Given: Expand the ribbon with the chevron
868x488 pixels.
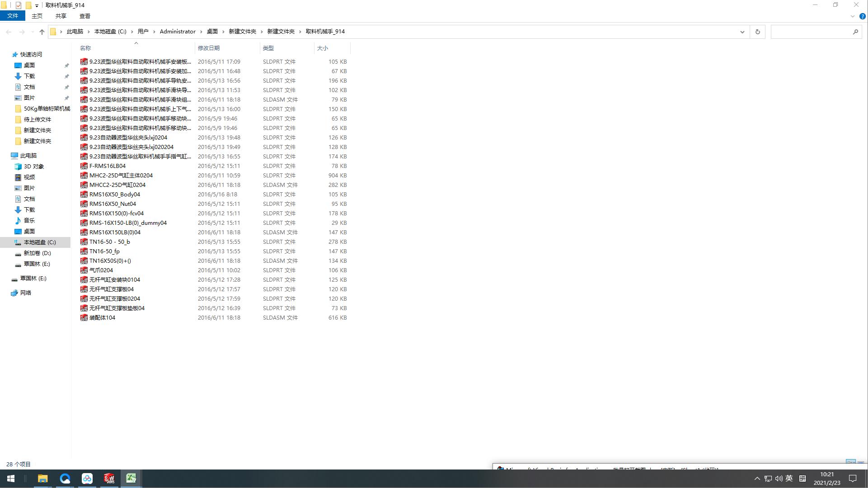Looking at the screenshot, I should click(853, 16).
